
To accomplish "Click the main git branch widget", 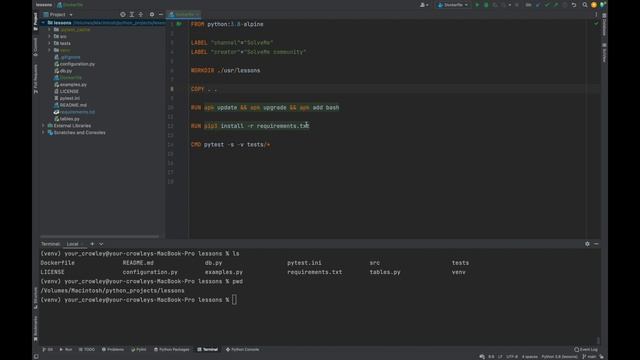I will point(589,357).
